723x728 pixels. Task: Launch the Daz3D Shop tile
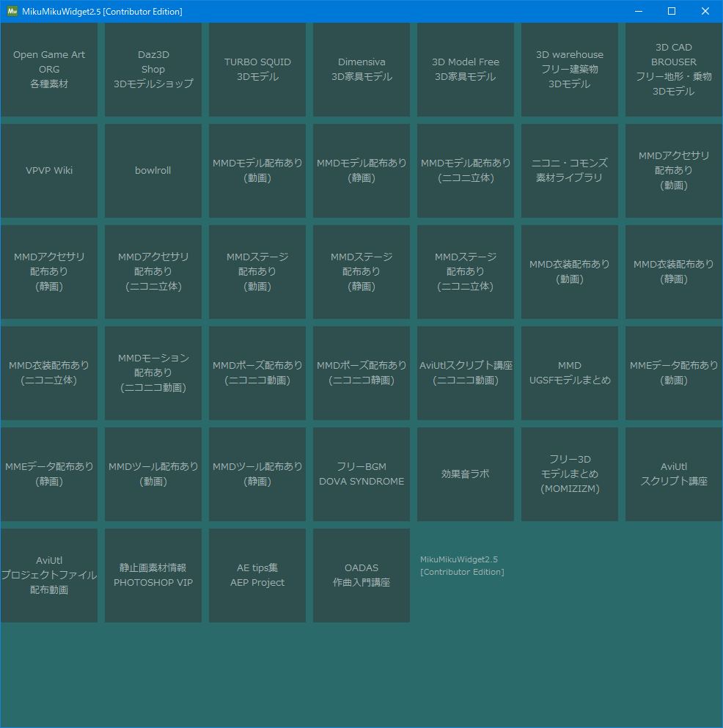tap(153, 70)
